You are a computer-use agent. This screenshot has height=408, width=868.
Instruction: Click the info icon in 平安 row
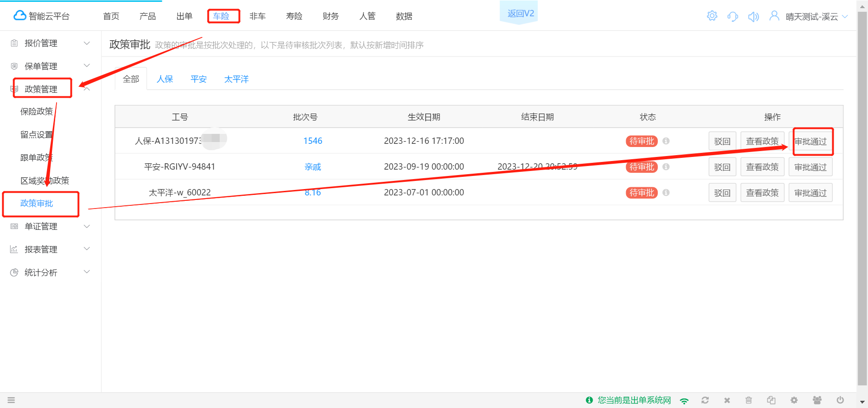point(666,167)
